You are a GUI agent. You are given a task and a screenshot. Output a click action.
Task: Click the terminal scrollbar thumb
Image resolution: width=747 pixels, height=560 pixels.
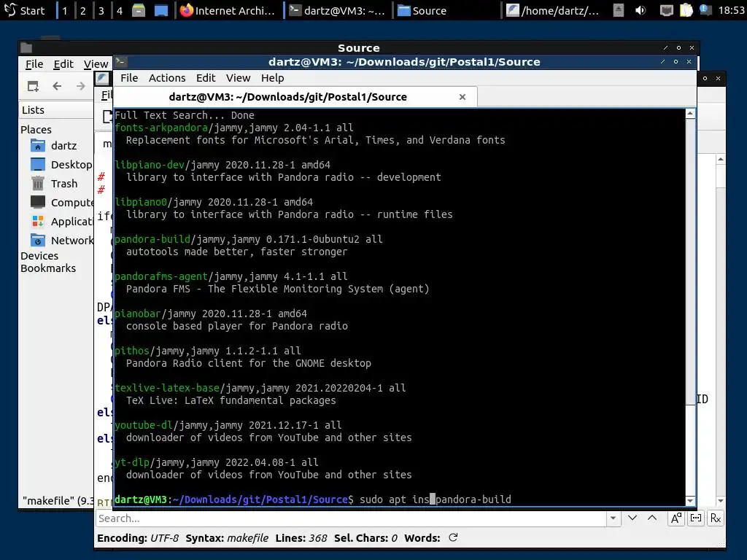coord(690,262)
